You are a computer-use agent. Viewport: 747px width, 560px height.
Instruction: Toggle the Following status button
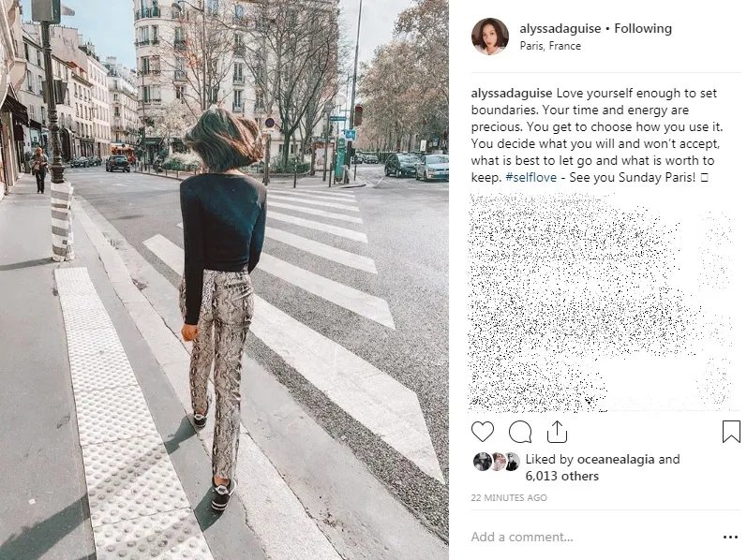pyautogui.click(x=643, y=29)
